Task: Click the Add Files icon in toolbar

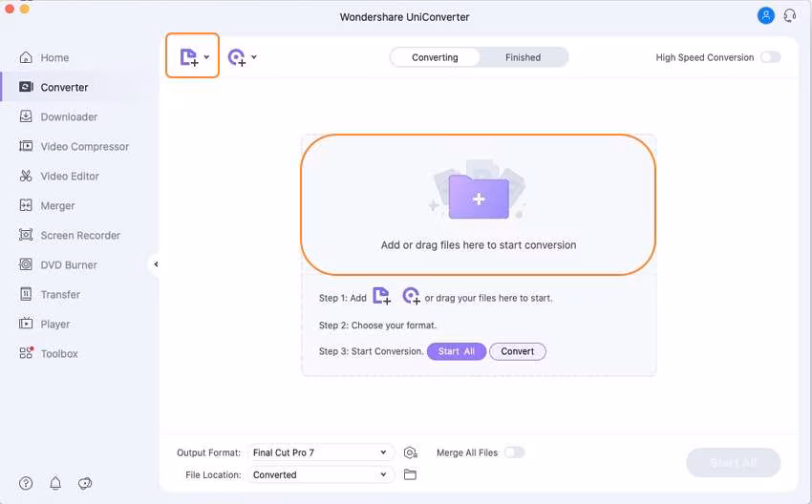Action: point(189,57)
